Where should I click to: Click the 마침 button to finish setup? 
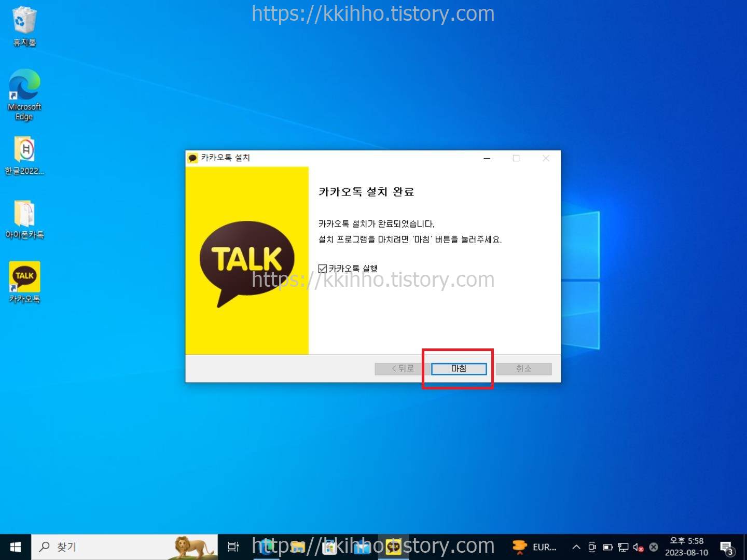tap(459, 369)
